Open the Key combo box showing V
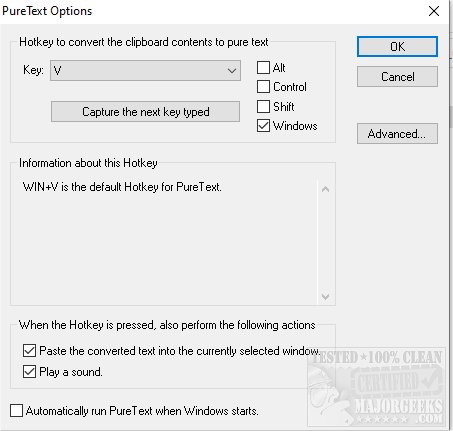 [x=145, y=70]
